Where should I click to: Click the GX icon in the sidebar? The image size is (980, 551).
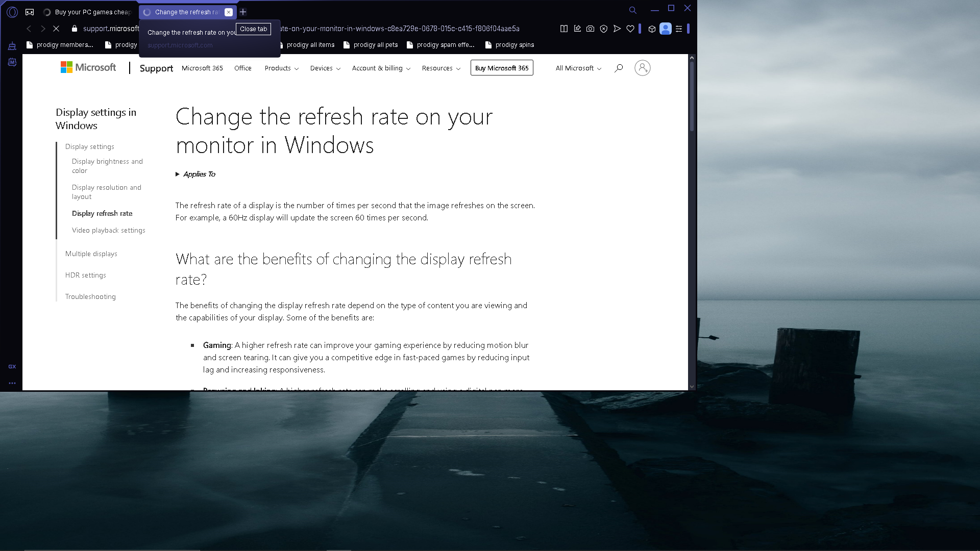pyautogui.click(x=12, y=366)
